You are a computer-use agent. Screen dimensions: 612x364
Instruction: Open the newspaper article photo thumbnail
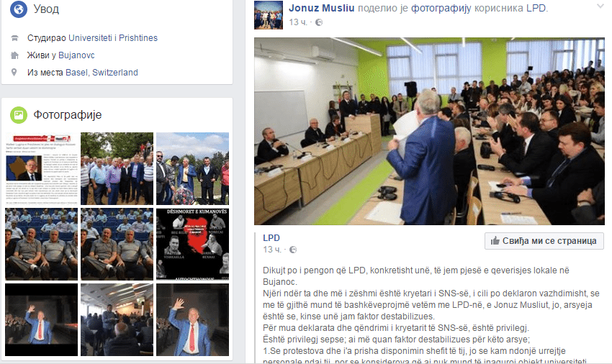(41, 168)
